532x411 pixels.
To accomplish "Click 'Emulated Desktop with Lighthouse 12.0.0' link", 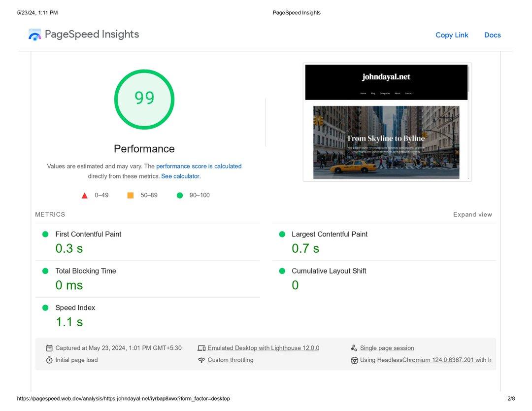I will pyautogui.click(x=263, y=348).
